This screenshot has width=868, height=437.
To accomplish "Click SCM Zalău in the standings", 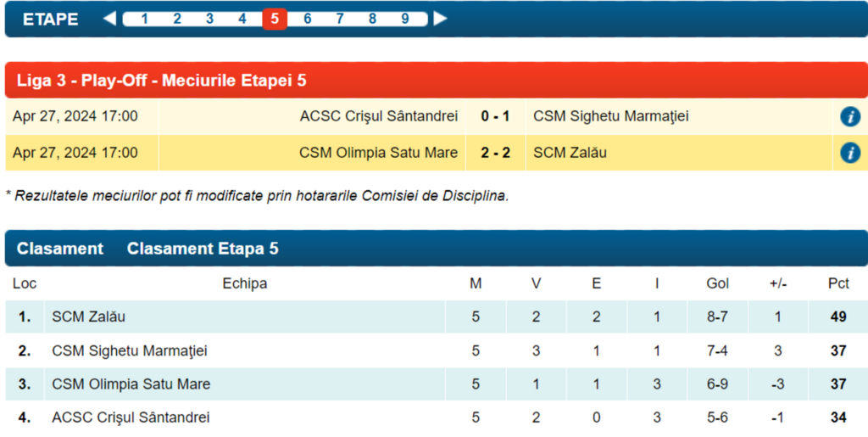I will (89, 317).
